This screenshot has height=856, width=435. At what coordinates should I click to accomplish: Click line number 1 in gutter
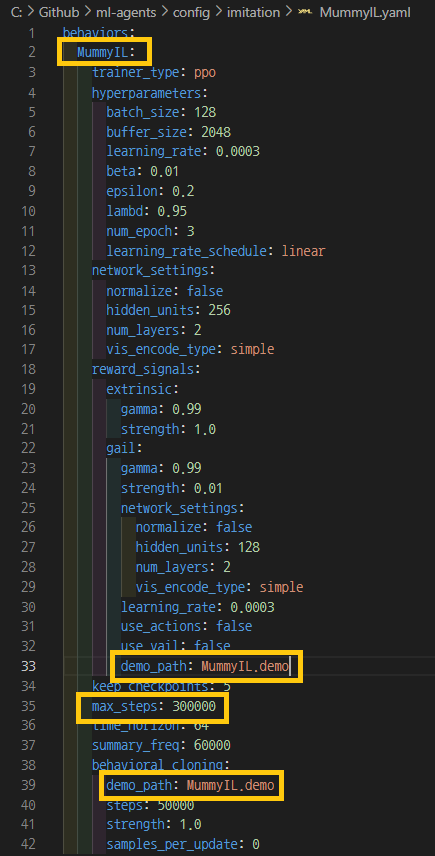pyautogui.click(x=31, y=33)
